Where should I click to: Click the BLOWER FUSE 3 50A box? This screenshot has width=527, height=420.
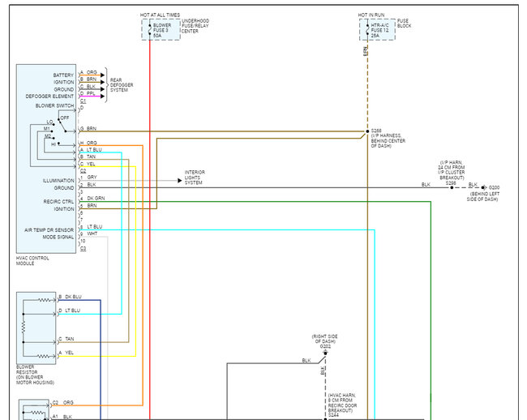click(161, 30)
